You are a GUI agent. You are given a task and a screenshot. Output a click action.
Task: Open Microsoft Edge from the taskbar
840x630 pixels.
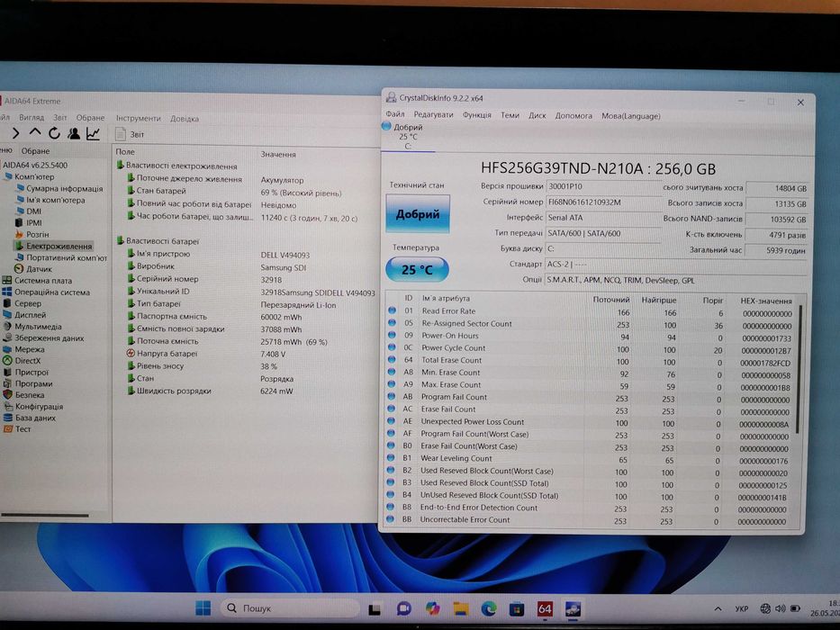click(489, 608)
